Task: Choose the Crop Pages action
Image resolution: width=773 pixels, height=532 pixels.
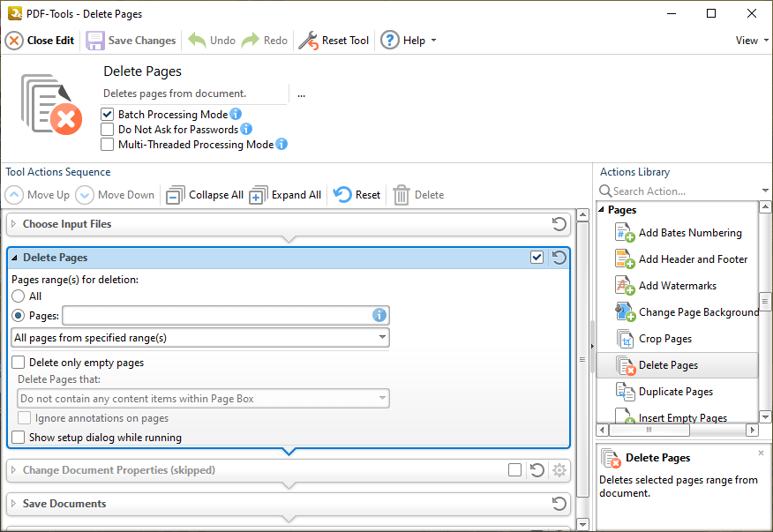Action: pyautogui.click(x=664, y=339)
